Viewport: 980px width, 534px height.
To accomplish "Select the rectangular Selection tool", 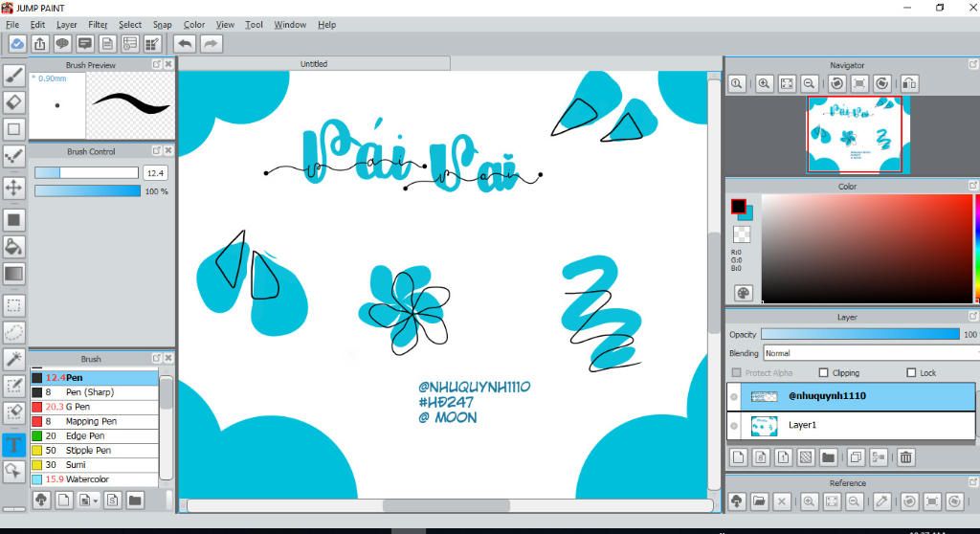I will click(13, 306).
